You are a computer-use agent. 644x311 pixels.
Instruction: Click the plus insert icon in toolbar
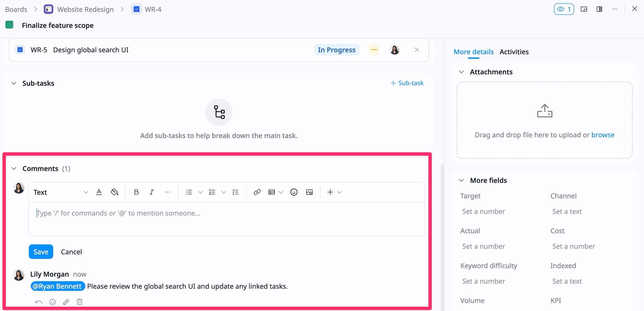coord(330,192)
